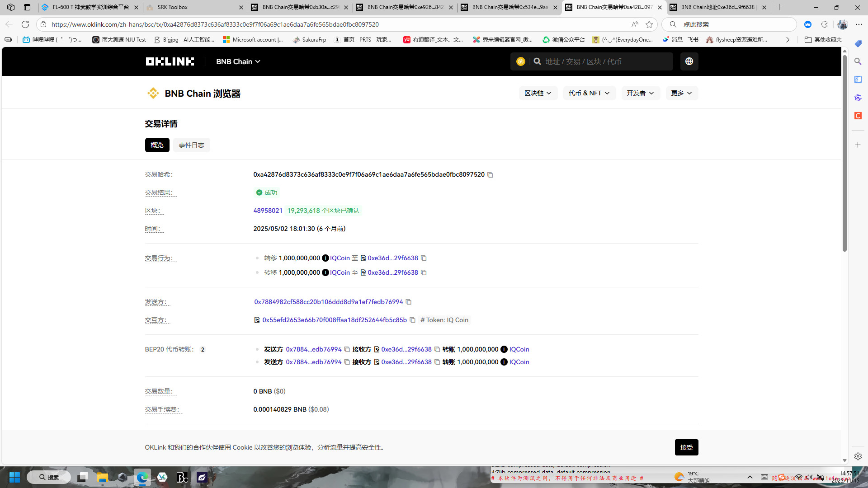Copy the contract address 0x55efd265
The height and width of the screenshot is (488, 868).
tap(412, 320)
